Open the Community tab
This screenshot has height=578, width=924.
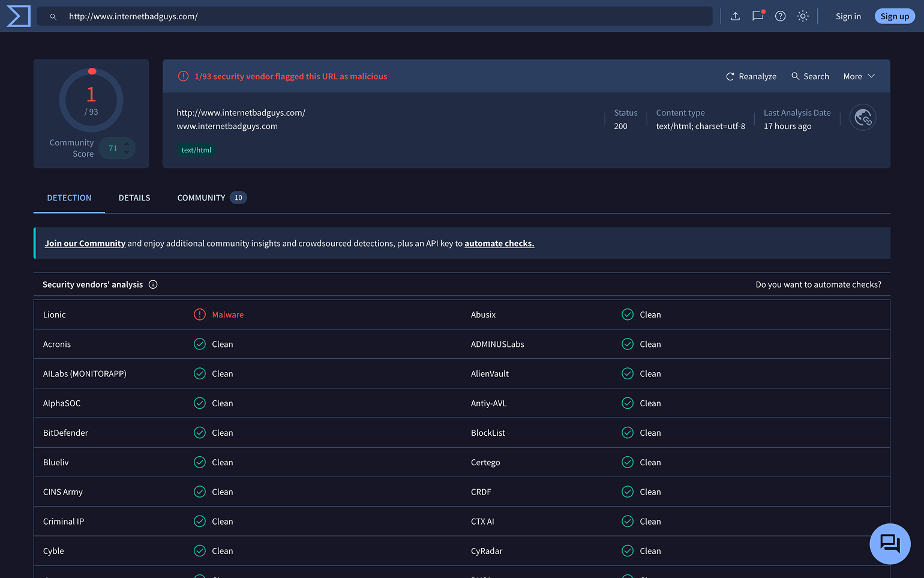(212, 198)
